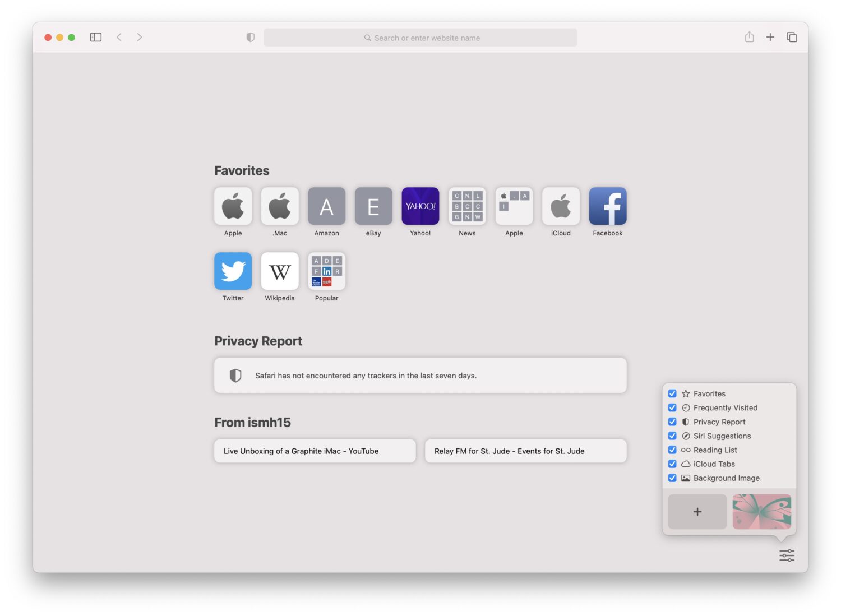
Task: Open Live Unboxing of a Graphite iMac link
Action: pos(315,451)
